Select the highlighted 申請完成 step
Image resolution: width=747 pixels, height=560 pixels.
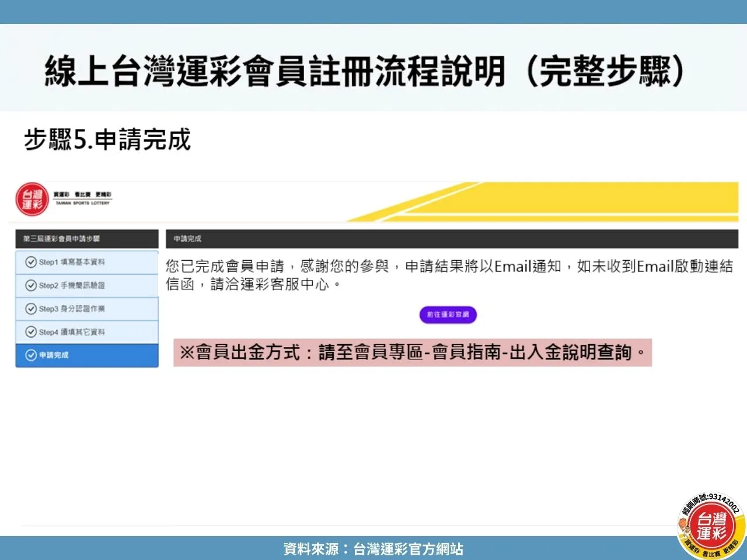(x=87, y=355)
